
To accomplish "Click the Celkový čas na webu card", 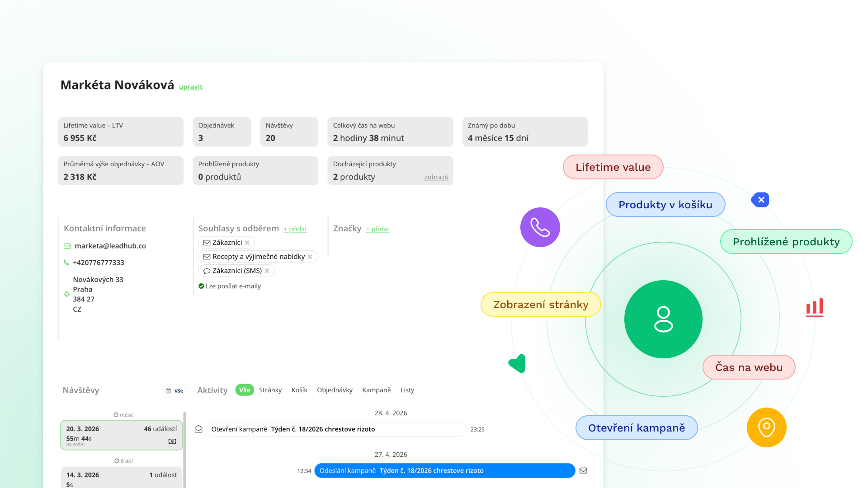I will 390,132.
